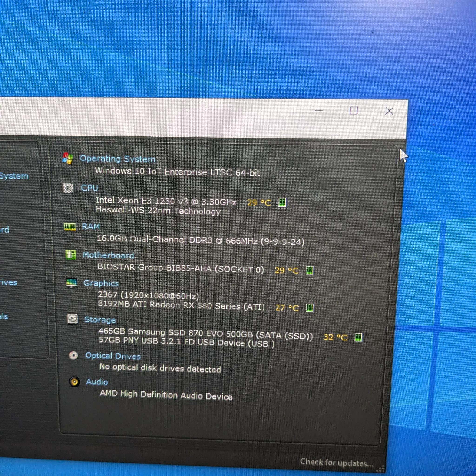Open the Optical Drives section heading
Screen dimensions: 476x476
113,356
